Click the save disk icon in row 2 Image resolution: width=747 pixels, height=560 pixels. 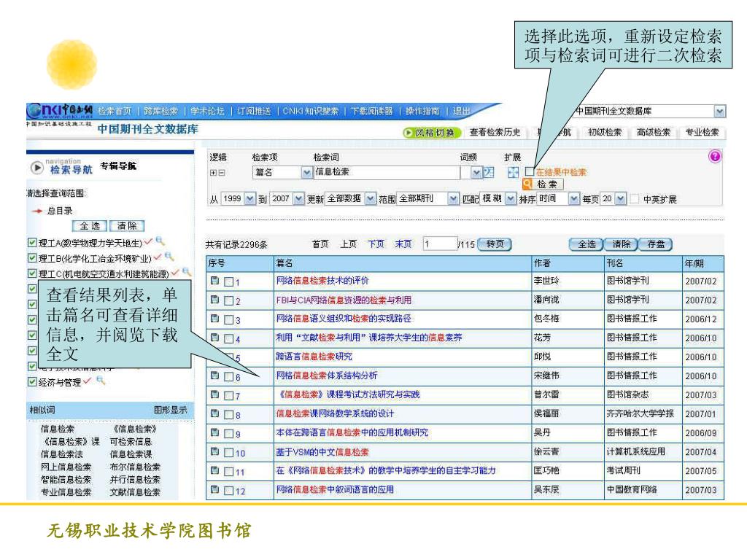tap(215, 300)
